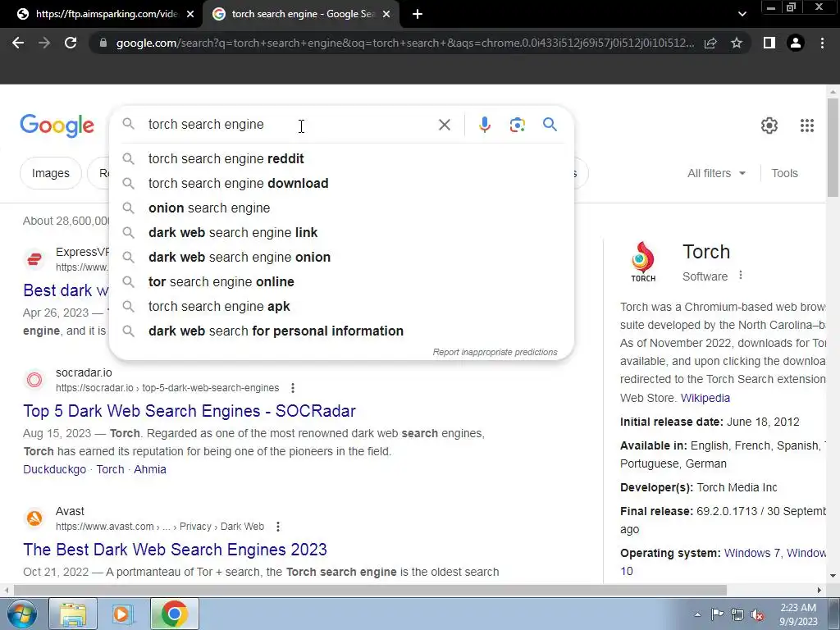Open the Windows Start menu

(x=21, y=614)
